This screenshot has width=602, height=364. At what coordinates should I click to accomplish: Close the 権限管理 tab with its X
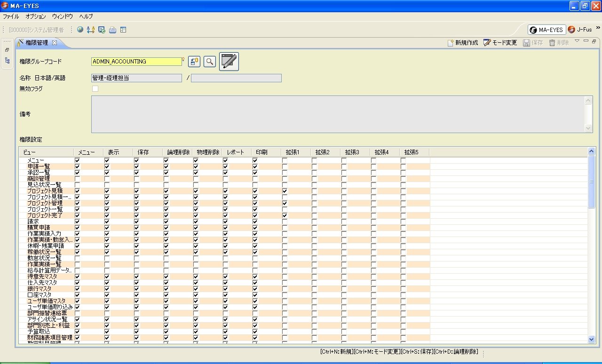tap(54, 43)
